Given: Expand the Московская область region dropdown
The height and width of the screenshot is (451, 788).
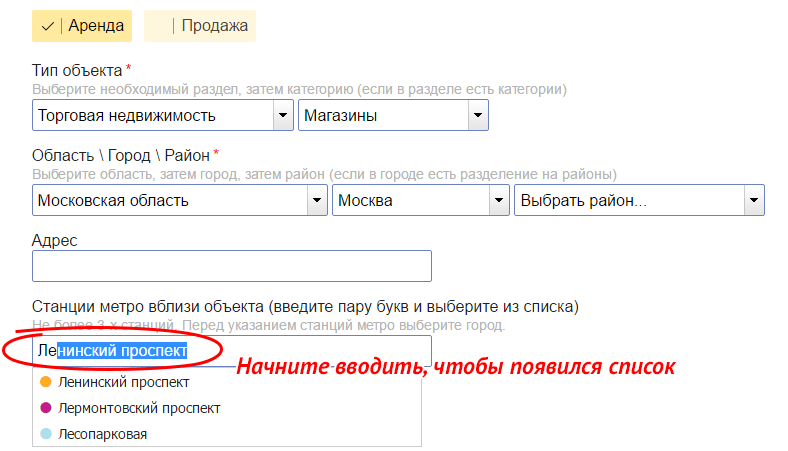Looking at the screenshot, I should (168, 201).
